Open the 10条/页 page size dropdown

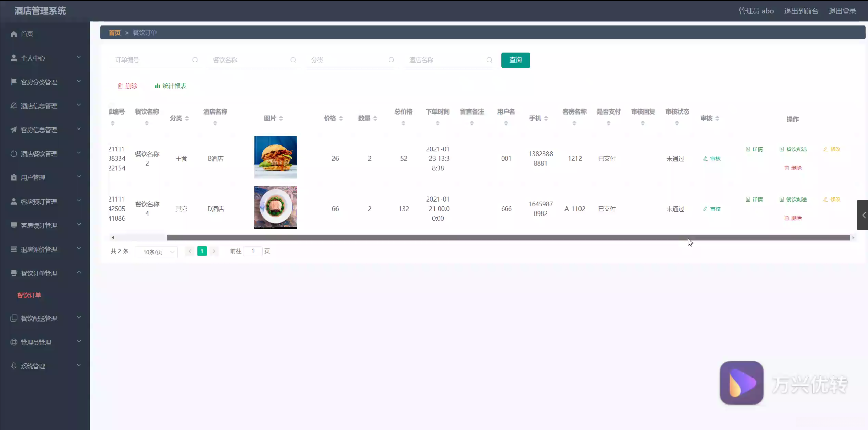156,252
